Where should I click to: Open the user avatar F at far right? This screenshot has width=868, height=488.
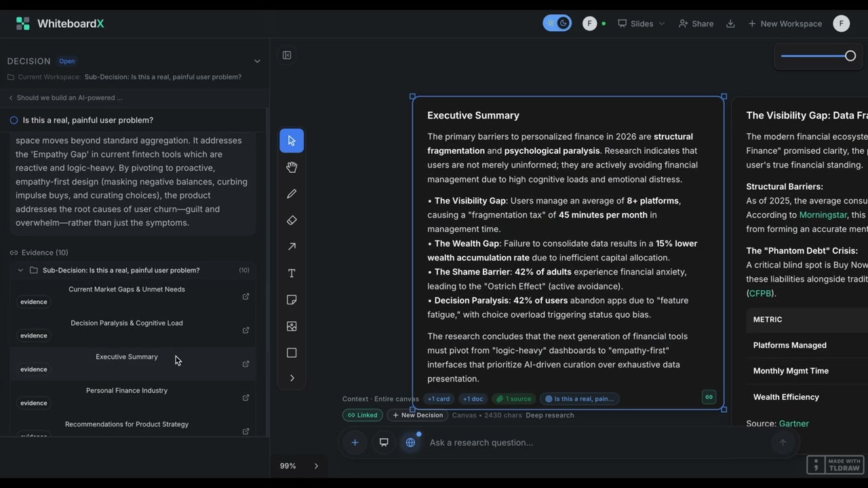[x=841, y=24]
